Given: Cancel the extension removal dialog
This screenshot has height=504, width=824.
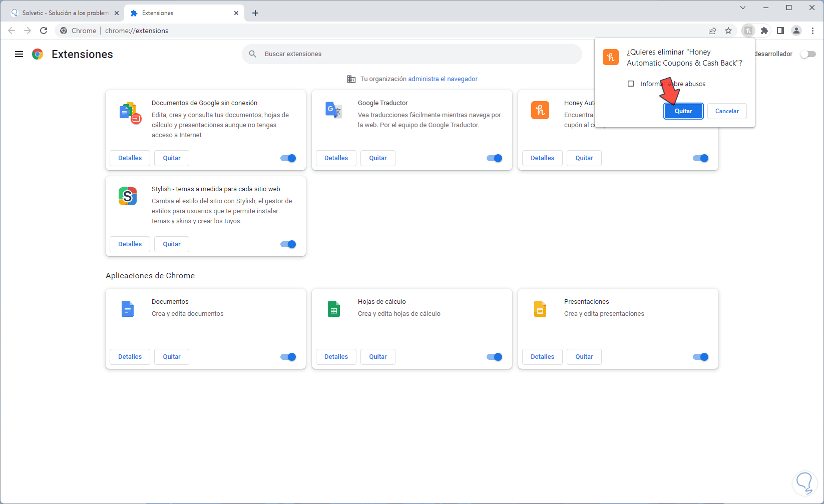Looking at the screenshot, I should [727, 111].
